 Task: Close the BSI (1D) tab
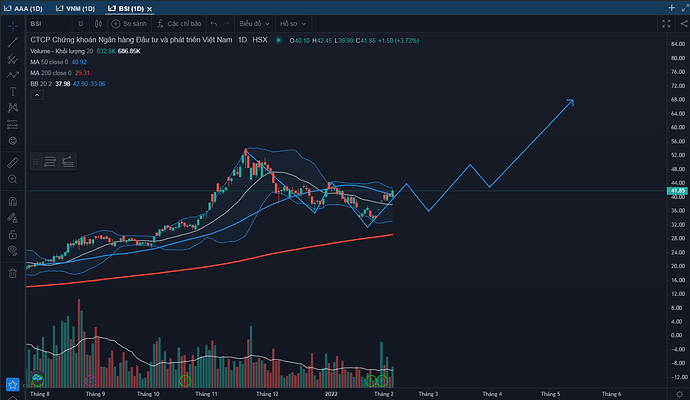pyautogui.click(x=150, y=9)
